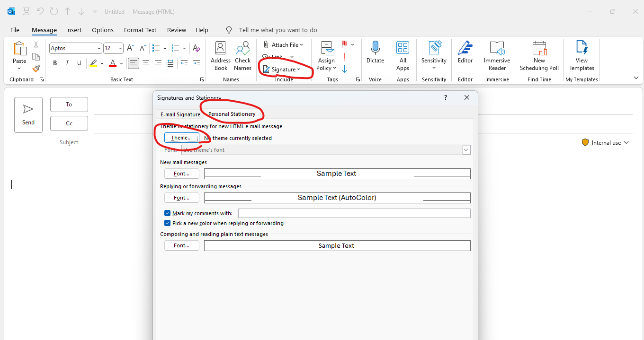Uncheck Mark my comments with
Screen dimensions: 644x340
coord(167,213)
